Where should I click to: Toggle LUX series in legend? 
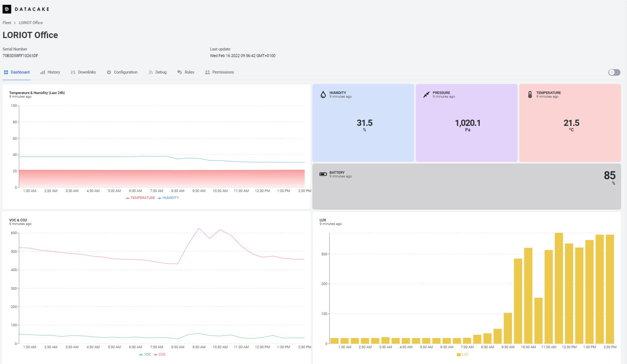[x=463, y=354]
